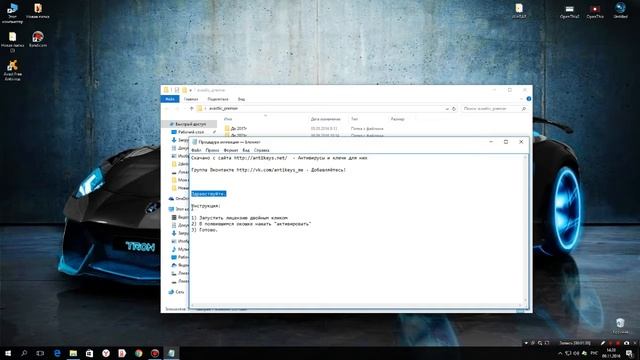Open Yandex browser from taskbar
The width and height of the screenshot is (640, 360).
pyautogui.click(x=106, y=353)
